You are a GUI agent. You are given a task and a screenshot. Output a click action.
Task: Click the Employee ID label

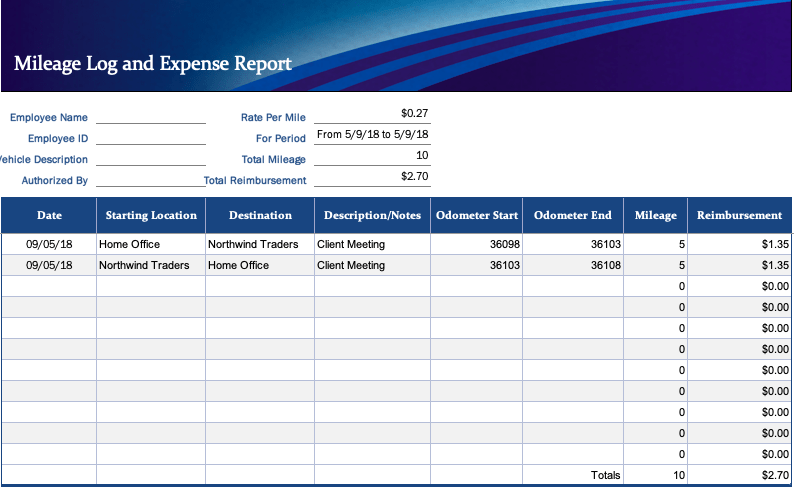coord(58,138)
